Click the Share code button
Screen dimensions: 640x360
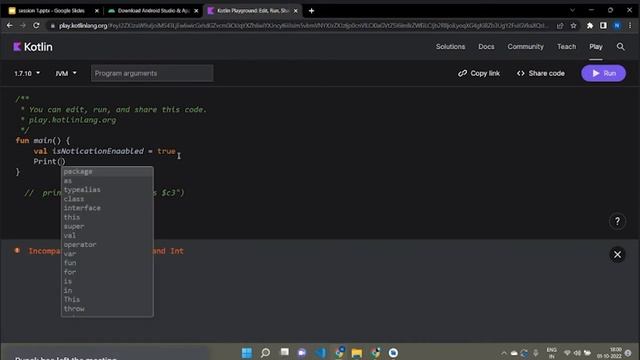[x=541, y=73]
